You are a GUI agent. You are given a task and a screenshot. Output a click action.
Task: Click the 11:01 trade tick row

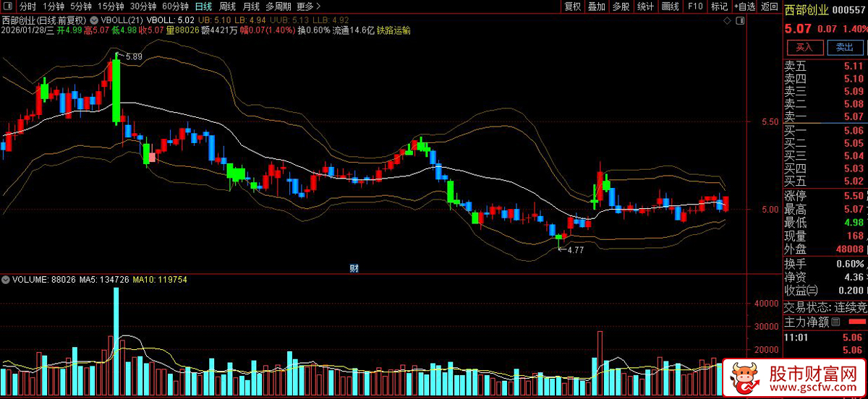coord(826,337)
